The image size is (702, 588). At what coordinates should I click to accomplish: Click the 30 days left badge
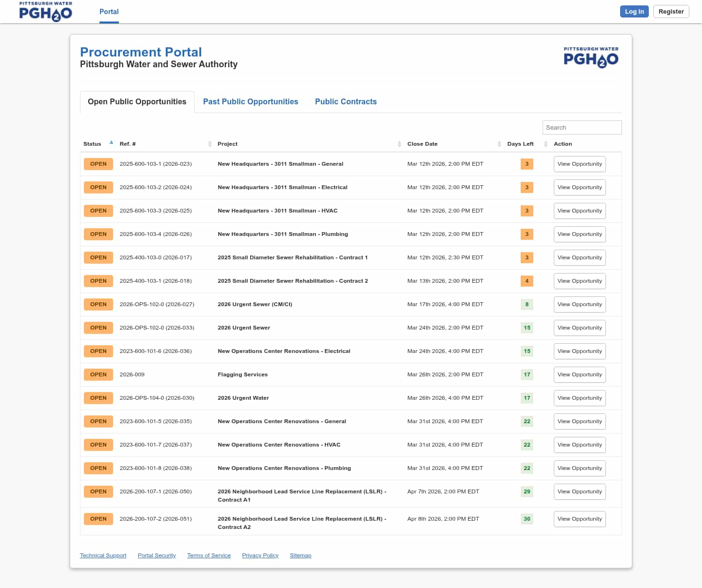tap(526, 519)
